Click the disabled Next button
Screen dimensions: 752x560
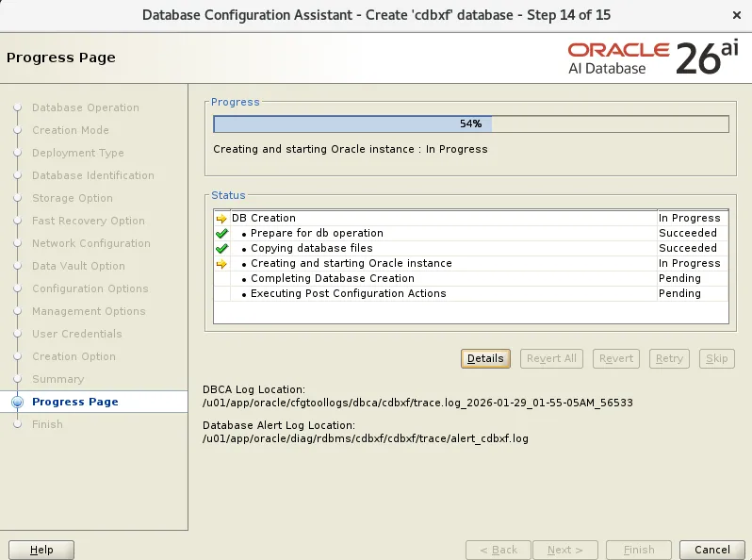[565, 550]
